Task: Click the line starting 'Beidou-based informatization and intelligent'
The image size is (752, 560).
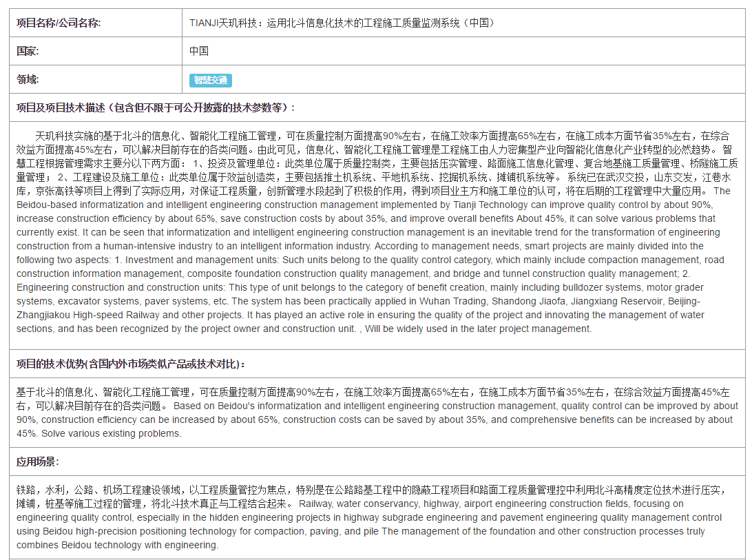Action: click(364, 205)
